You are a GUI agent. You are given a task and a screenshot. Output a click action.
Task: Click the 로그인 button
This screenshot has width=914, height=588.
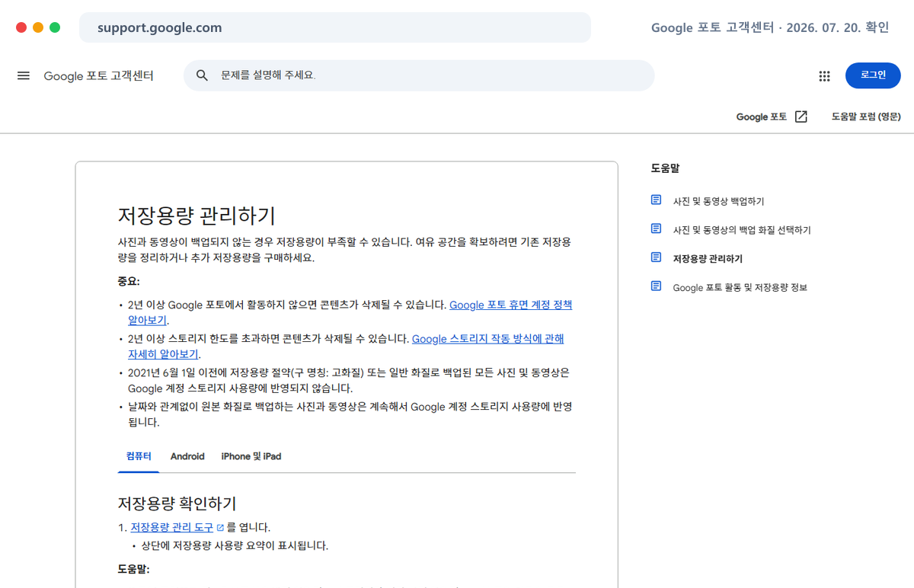(873, 75)
